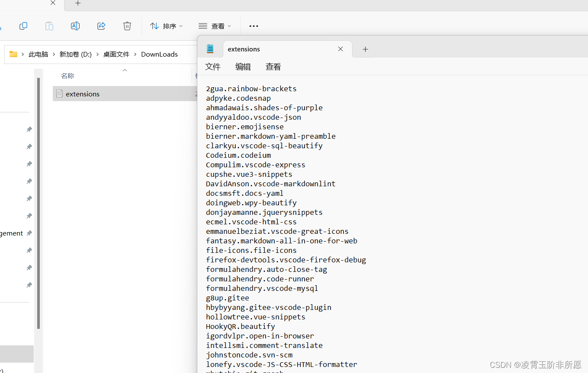The image size is (588, 373).
Task: Click the line intellsmi.comment-translate
Action: (264, 345)
